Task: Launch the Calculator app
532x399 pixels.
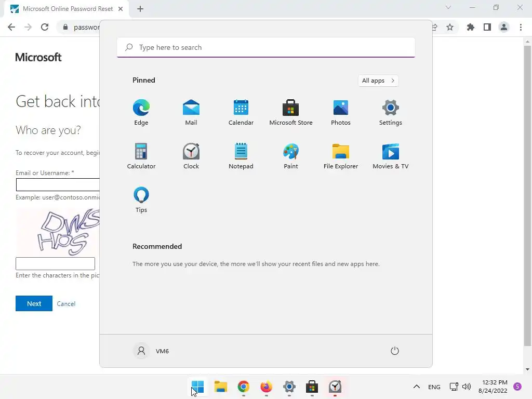Action: (141, 156)
